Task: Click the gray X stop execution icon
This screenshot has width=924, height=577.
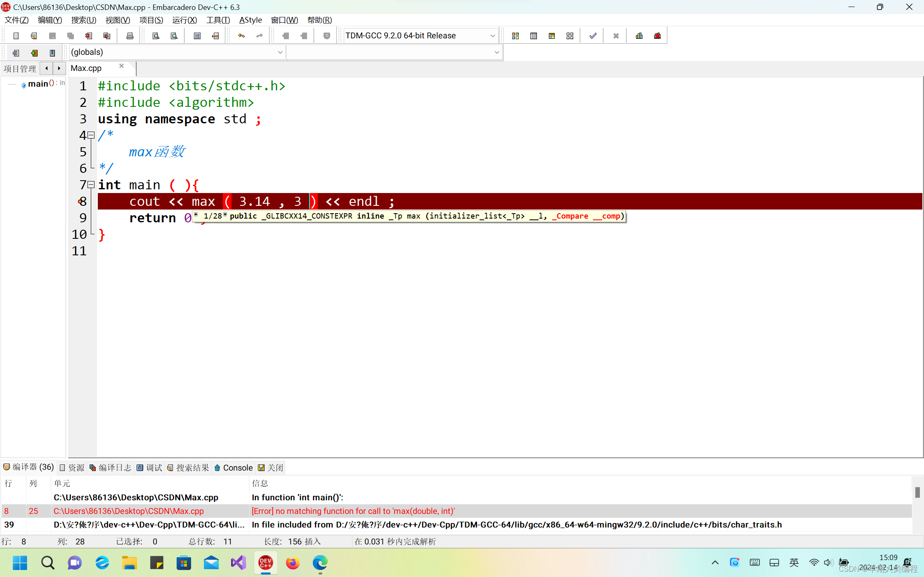Action: 616,36
